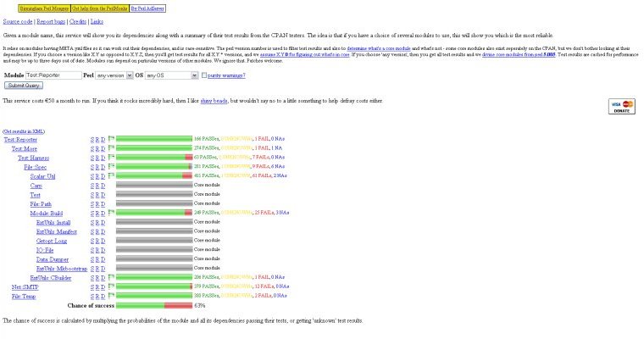644x339 pixels.
Task: Click the flag icon in Net::SMTP row
Action: [x=111, y=286]
